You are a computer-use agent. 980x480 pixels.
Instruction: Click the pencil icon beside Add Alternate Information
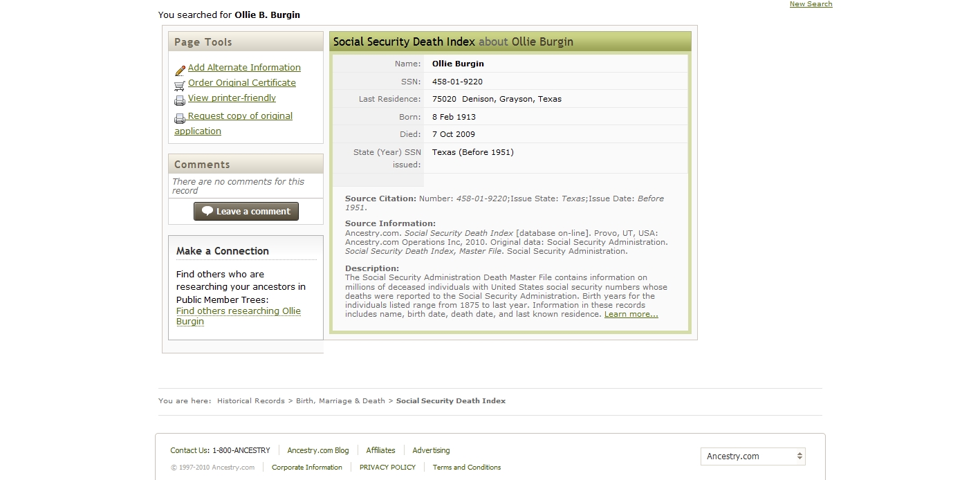[x=180, y=70]
